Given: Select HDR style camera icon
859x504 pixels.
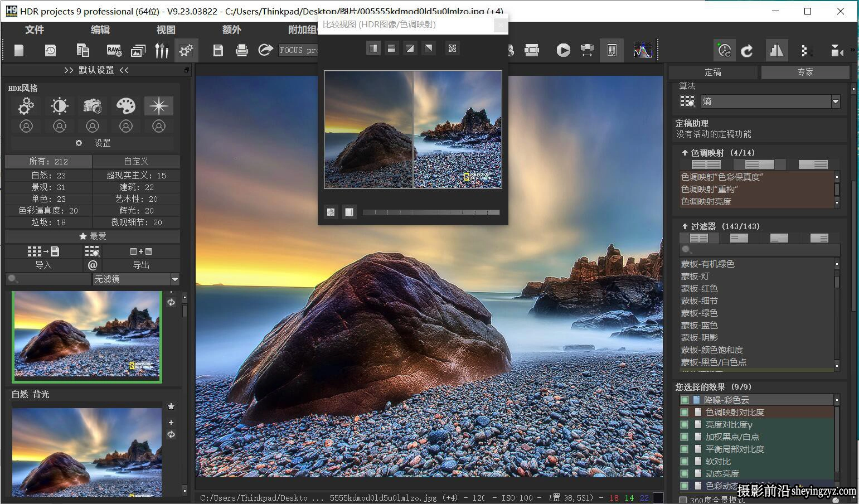Looking at the screenshot, I should click(x=92, y=106).
